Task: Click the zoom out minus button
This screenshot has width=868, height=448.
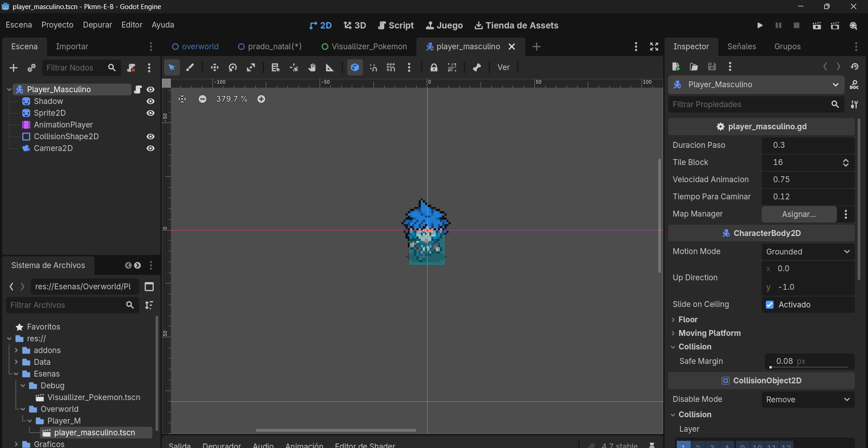Action: pos(203,99)
